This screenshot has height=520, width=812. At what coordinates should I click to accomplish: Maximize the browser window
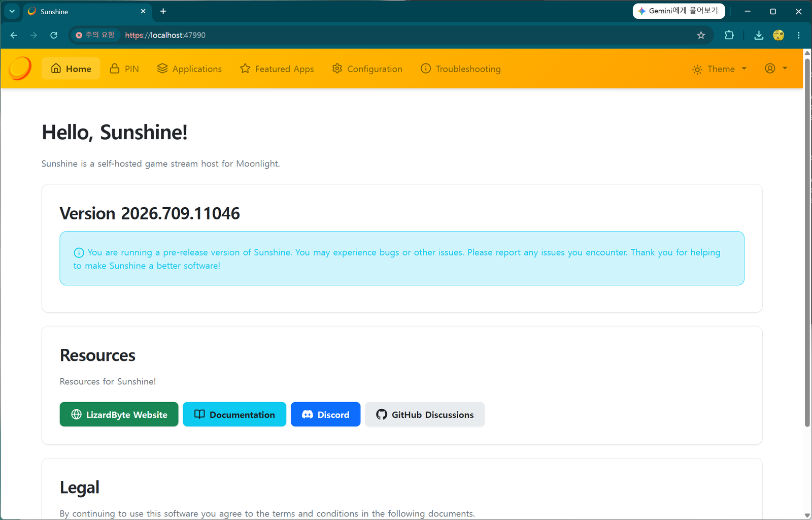click(773, 11)
